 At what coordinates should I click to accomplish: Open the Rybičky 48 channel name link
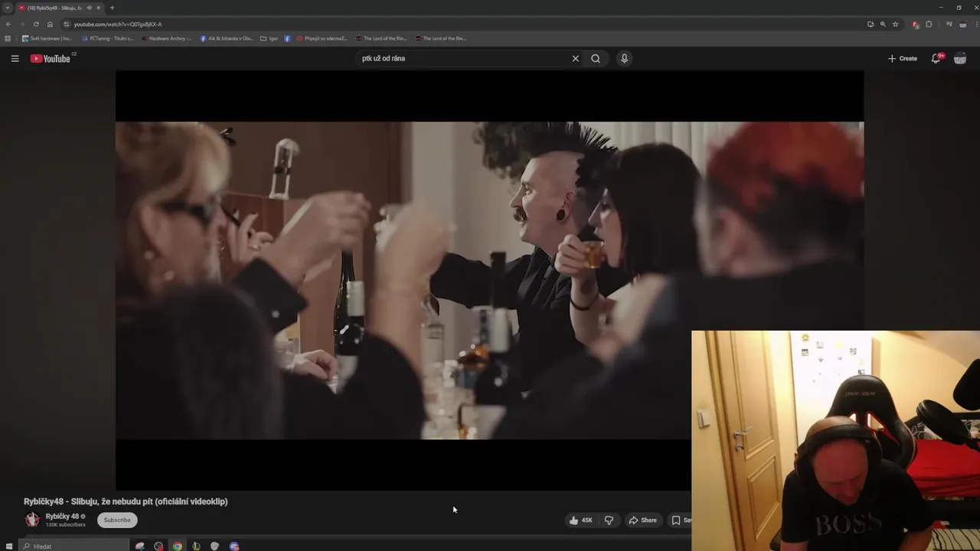62,517
